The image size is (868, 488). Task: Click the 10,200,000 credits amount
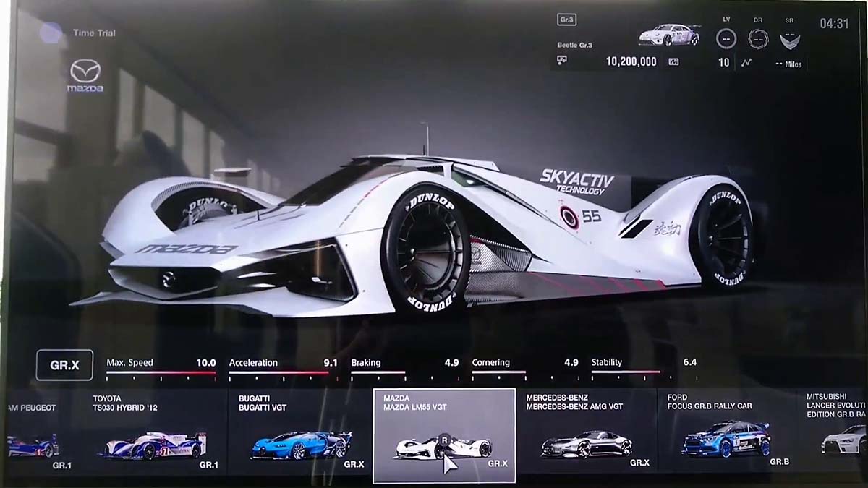click(x=631, y=62)
